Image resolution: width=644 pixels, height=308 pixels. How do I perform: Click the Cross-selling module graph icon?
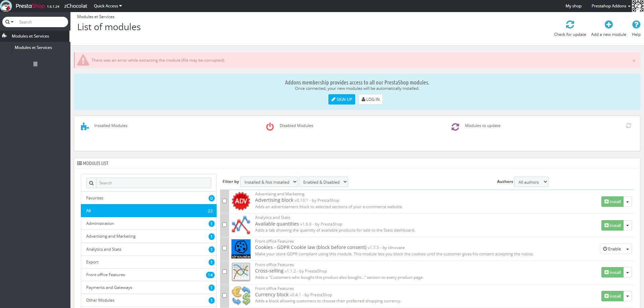241,272
